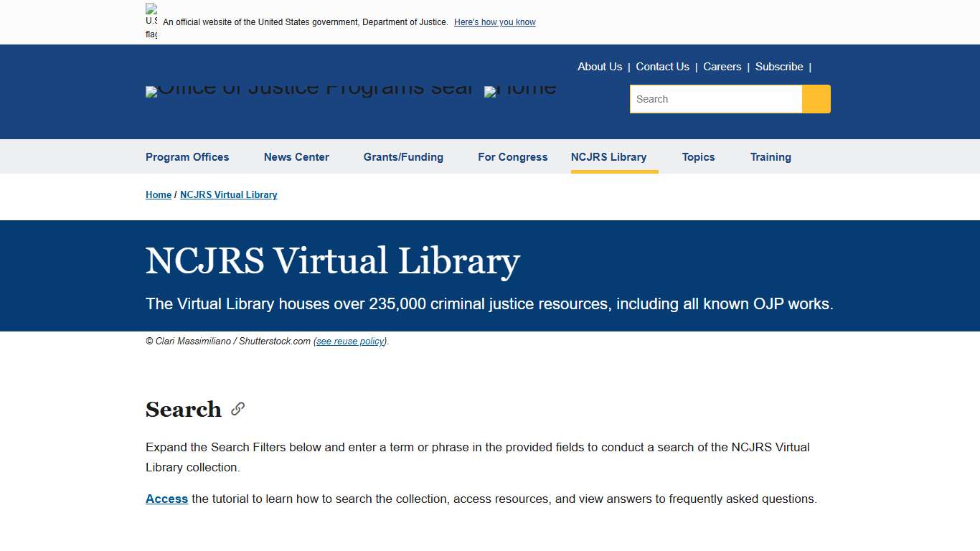Open the News Center section
This screenshot has height=551, width=980.
point(296,157)
